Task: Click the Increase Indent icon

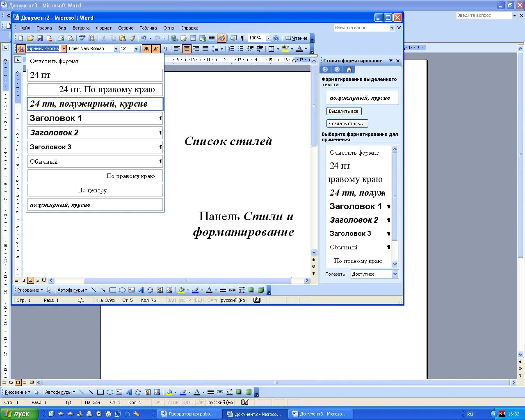Action: click(260, 49)
